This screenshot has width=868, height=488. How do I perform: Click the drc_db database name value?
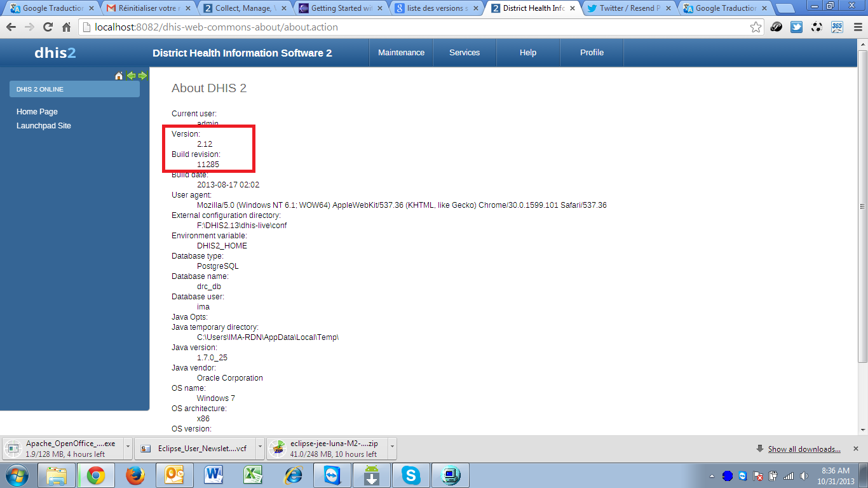point(209,287)
